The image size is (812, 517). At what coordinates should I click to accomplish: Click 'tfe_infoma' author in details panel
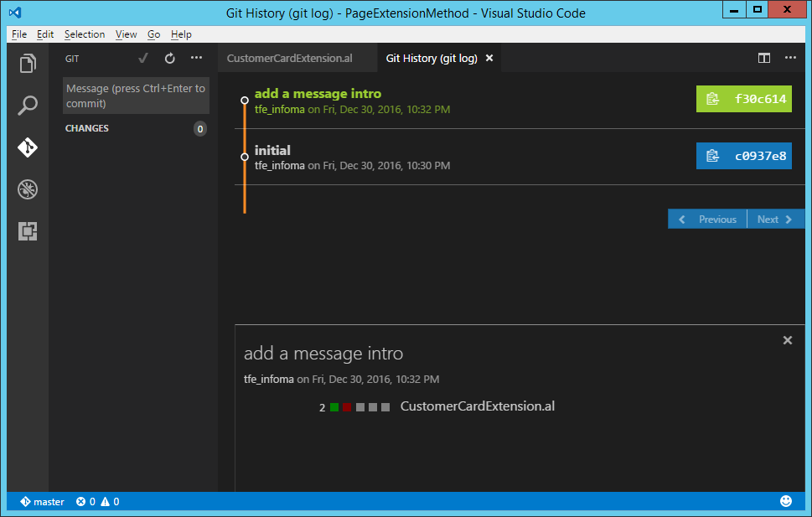[x=269, y=380]
